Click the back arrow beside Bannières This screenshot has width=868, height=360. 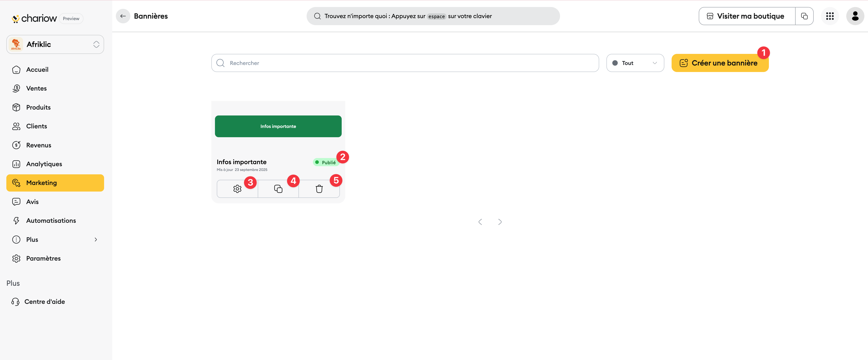click(123, 16)
